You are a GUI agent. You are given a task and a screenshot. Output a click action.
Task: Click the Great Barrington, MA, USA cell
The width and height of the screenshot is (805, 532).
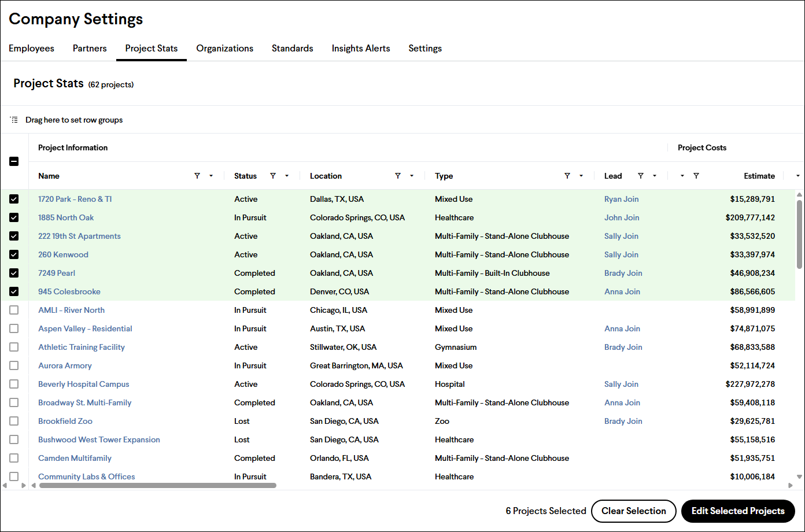tap(356, 365)
